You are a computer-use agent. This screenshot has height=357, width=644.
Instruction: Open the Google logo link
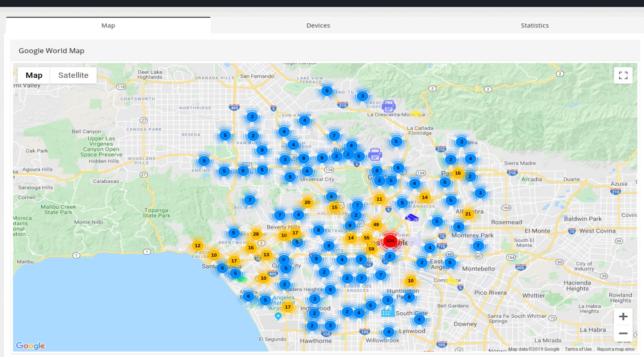click(30, 346)
